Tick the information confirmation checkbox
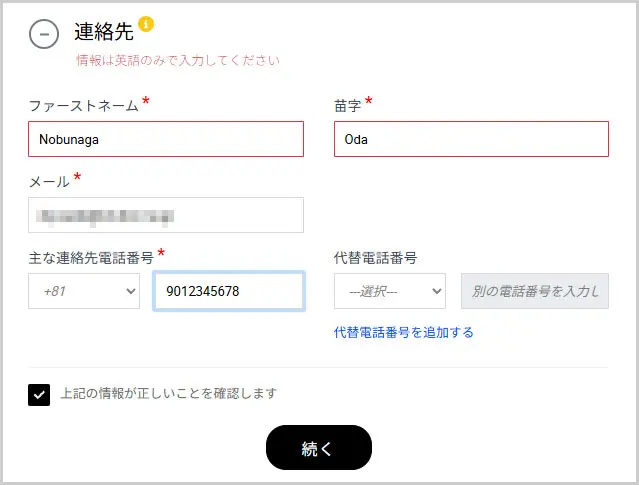 click(39, 394)
